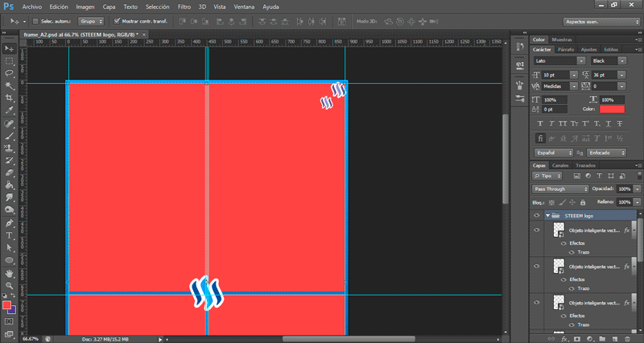This screenshot has height=343, width=644.
Task: Hide the third Objeto inteligente layer
Action: pos(537,302)
